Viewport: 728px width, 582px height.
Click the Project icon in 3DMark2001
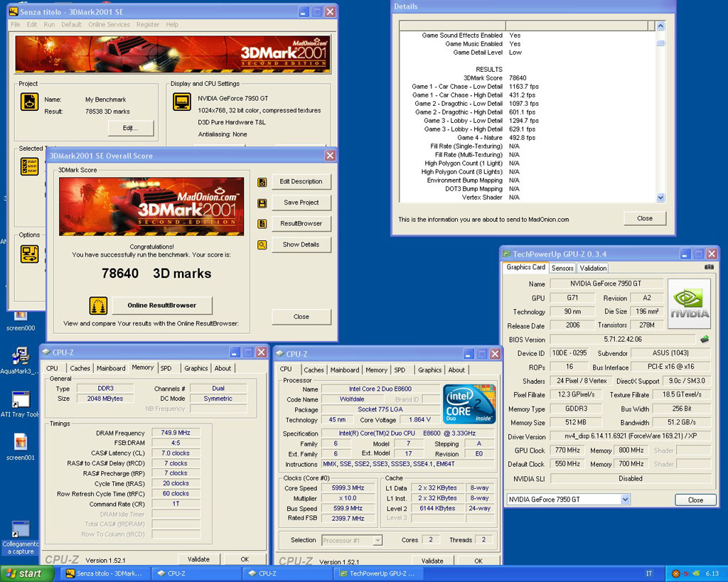pyautogui.click(x=29, y=102)
